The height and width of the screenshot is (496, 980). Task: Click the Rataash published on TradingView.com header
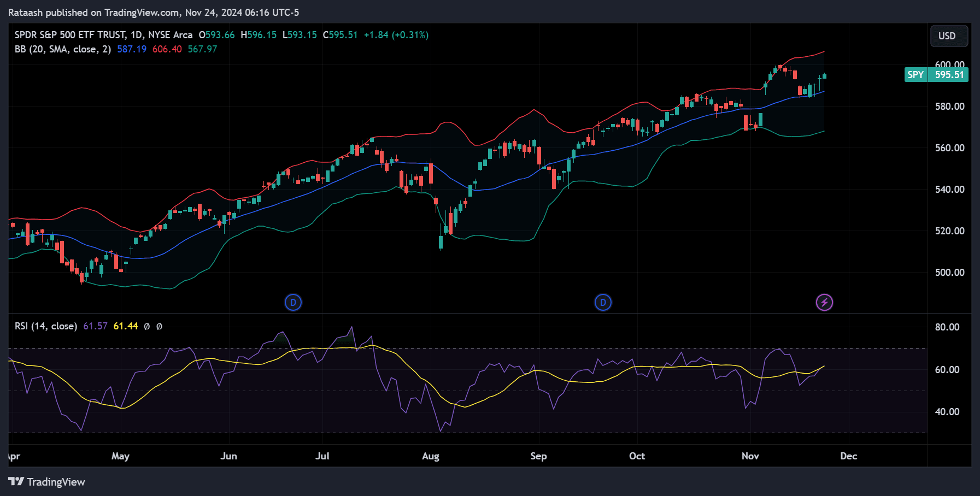[154, 13]
